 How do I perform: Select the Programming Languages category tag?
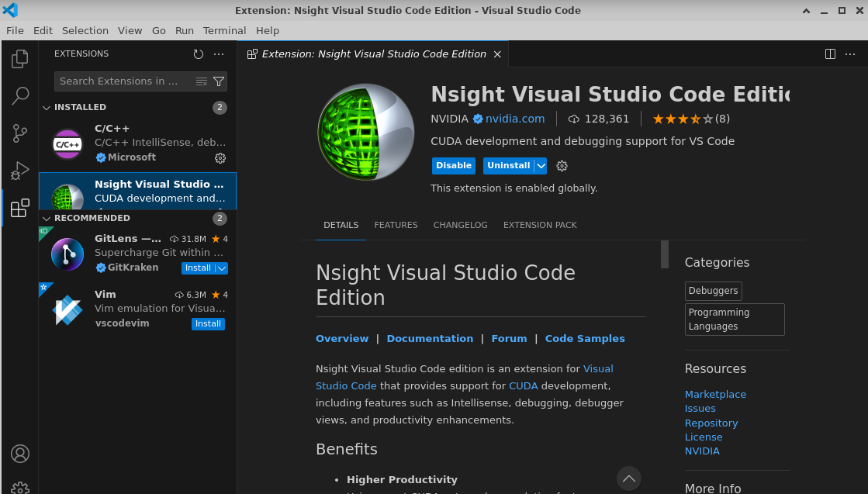(735, 320)
